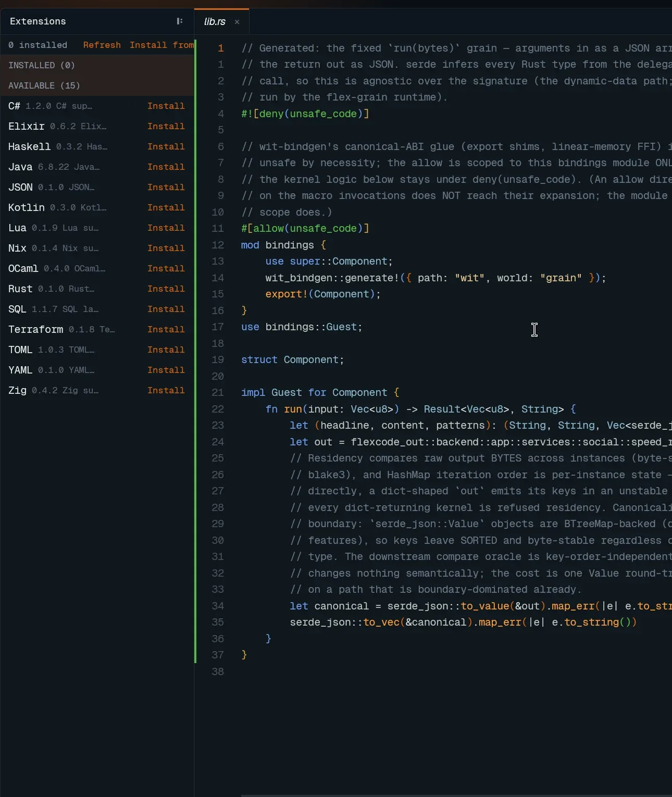Select the 'Terraform' extension name
Screen dimensions: 672x797
(36, 330)
